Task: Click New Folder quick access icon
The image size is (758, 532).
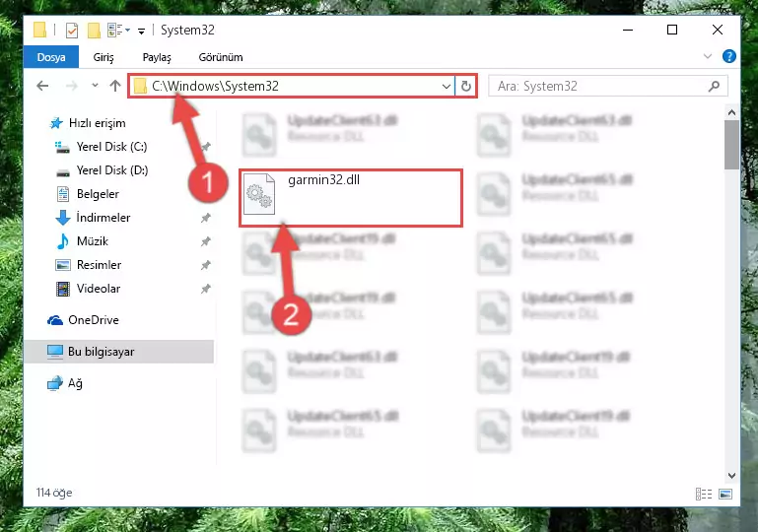Action: click(94, 30)
